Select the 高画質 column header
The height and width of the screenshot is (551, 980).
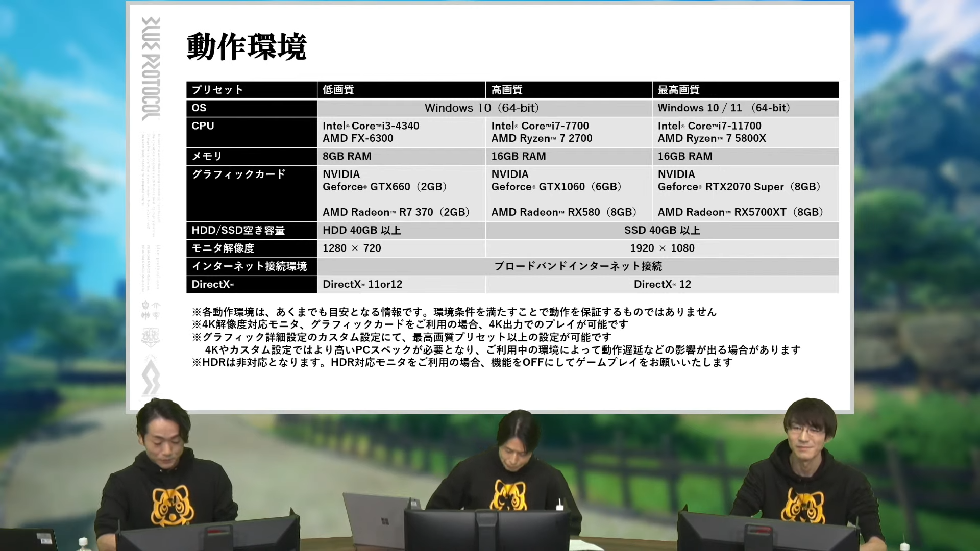(x=569, y=90)
